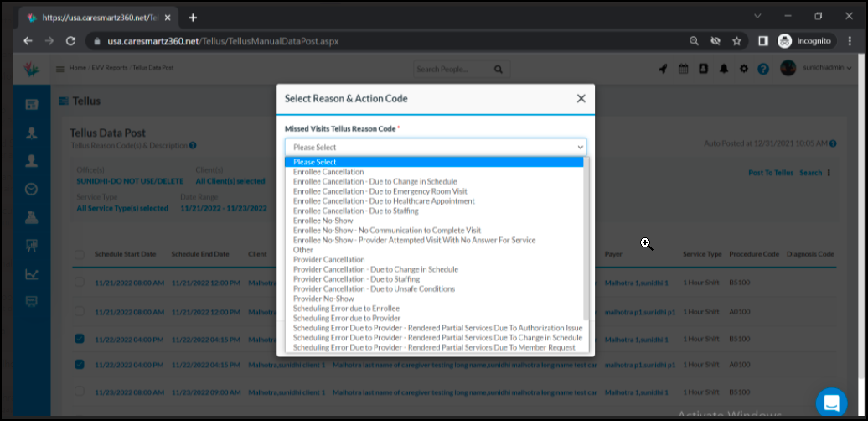Viewport: 868px width, 421px height.
Task: Click help icon next to Auto Posted time
Action: pyautogui.click(x=833, y=143)
